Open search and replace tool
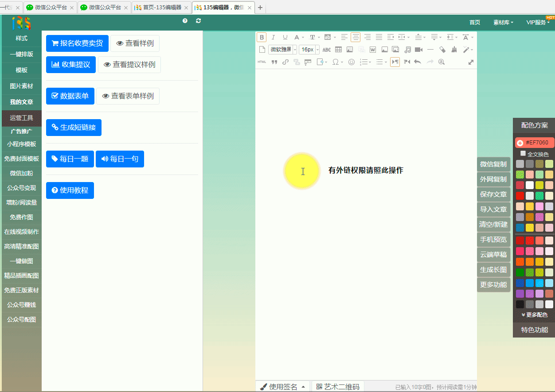The image size is (555, 392). [441, 62]
